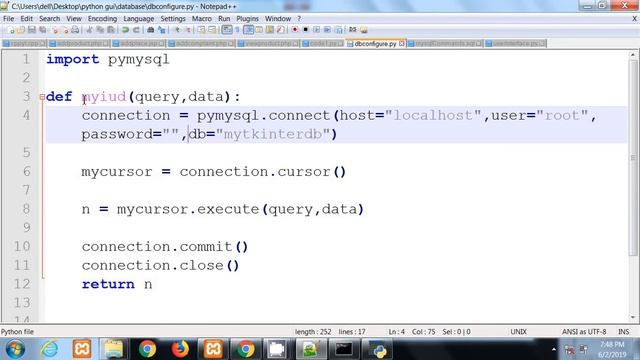Open Firefox from the taskbar

(180, 349)
